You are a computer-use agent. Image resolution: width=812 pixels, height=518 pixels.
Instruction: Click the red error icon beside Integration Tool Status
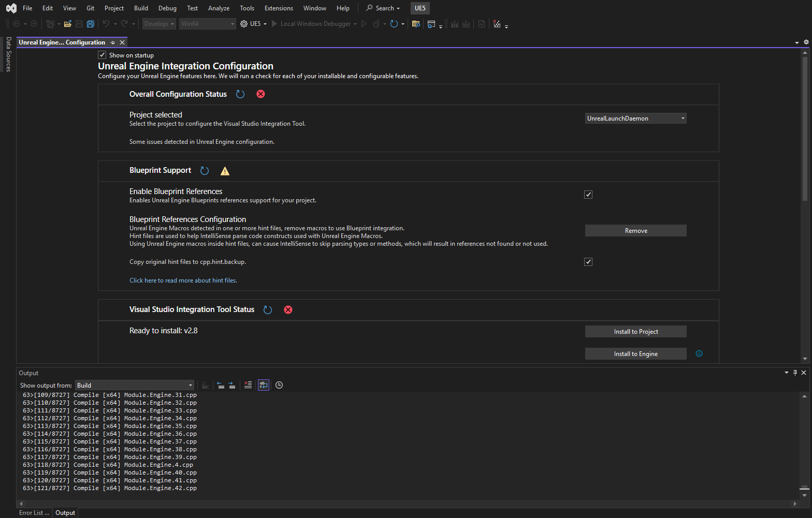[x=288, y=309]
